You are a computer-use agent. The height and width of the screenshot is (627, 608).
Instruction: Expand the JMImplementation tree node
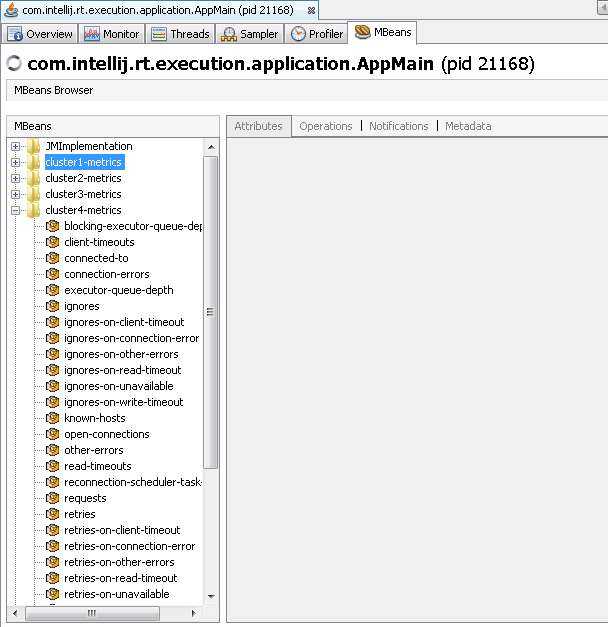click(x=16, y=146)
